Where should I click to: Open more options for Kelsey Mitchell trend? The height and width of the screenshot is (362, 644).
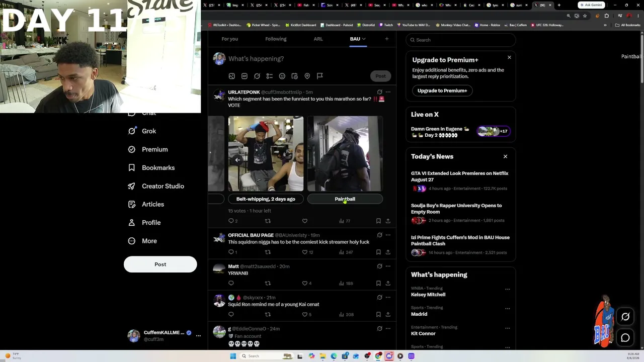pos(507,289)
